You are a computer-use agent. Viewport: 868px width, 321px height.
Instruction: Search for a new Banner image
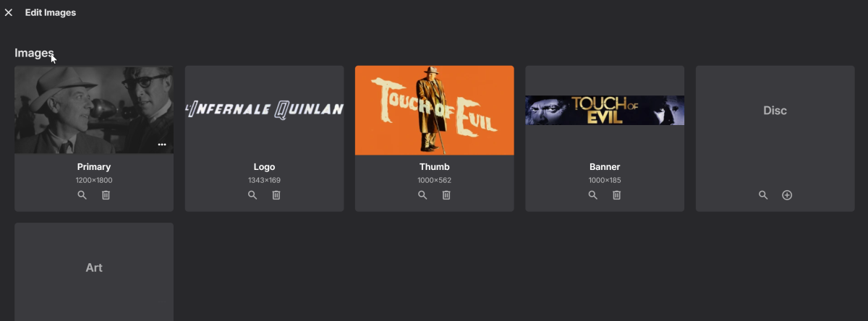pos(592,195)
